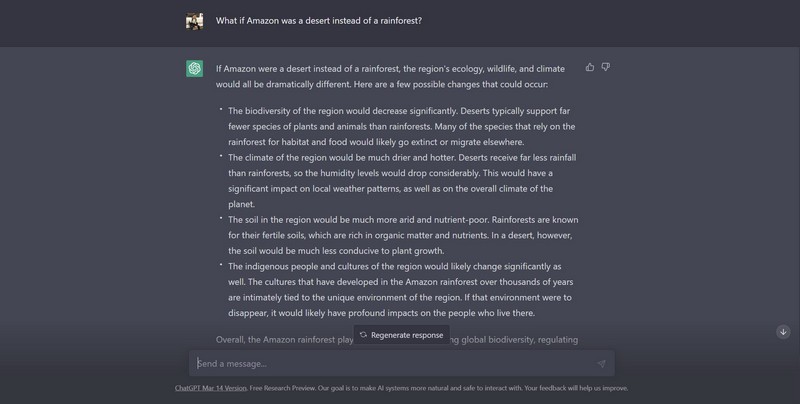Click the Free Research Preview disclaimer text

[x=440, y=388]
